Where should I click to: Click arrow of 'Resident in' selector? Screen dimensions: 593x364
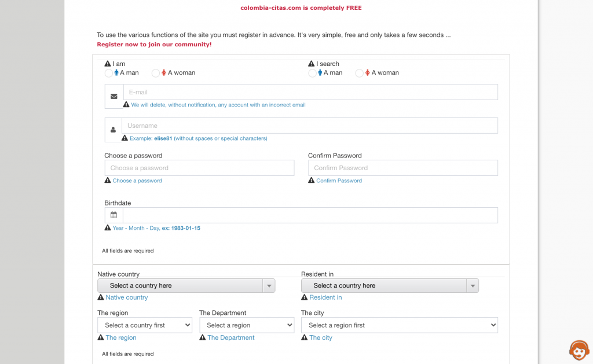pos(473,286)
